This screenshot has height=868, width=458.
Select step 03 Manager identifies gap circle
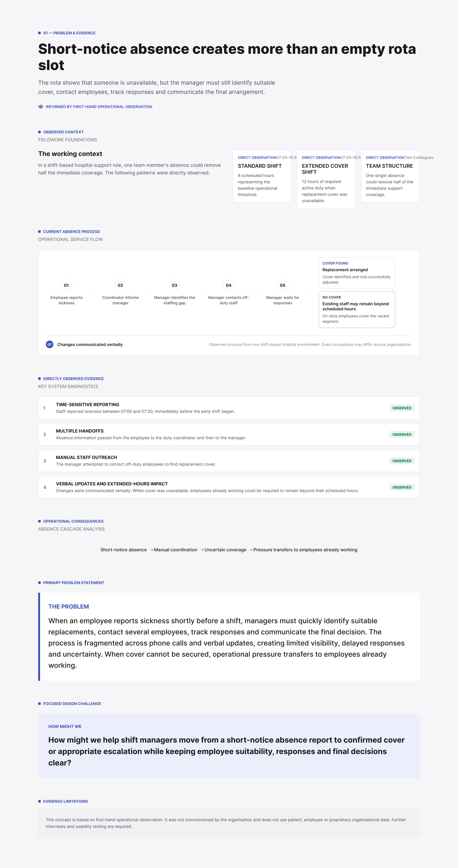click(x=174, y=285)
